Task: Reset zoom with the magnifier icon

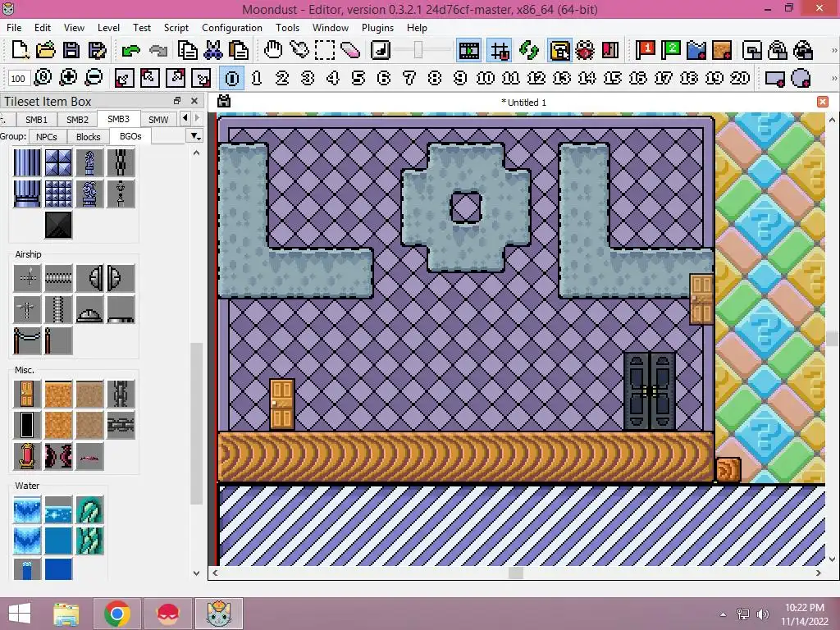Action: (x=43, y=78)
